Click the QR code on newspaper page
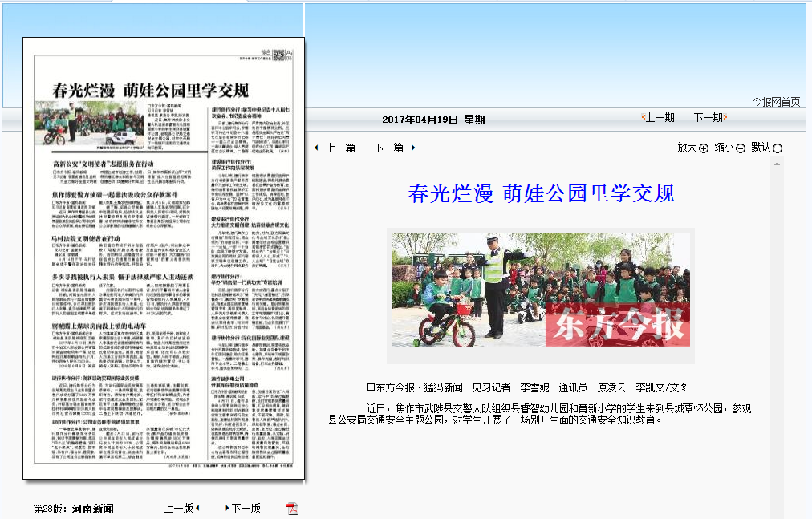The height and width of the screenshot is (519, 812). tap(278, 55)
